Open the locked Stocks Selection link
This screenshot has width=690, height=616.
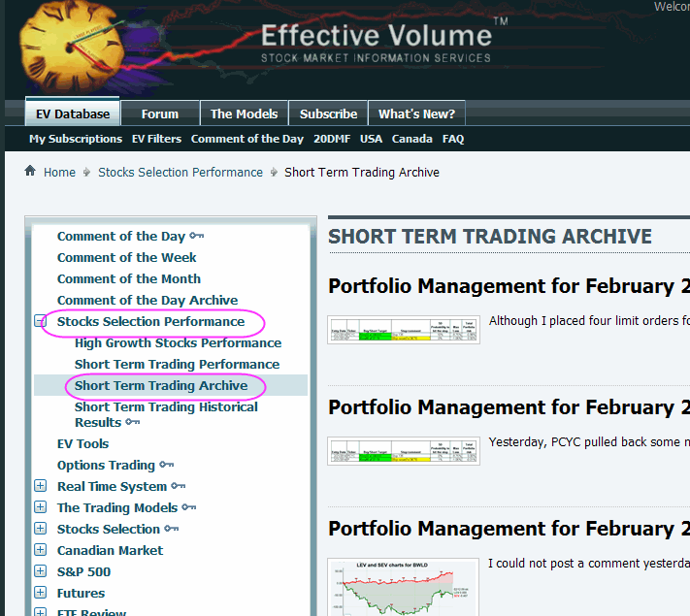pos(109,529)
